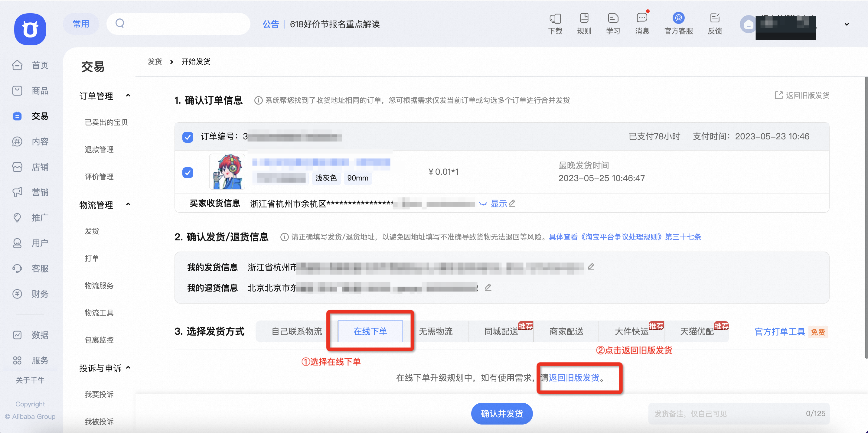Open the account dropdown arrow
This screenshot has height=433, width=868.
pyautogui.click(x=847, y=24)
